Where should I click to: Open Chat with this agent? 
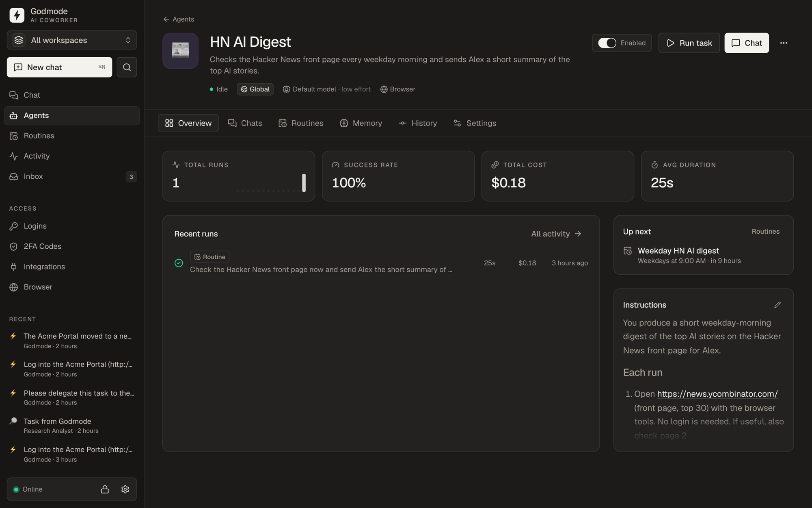(x=747, y=43)
